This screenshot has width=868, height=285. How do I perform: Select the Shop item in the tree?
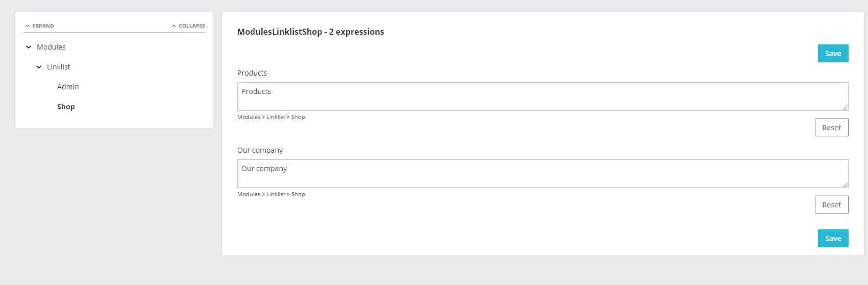point(66,107)
